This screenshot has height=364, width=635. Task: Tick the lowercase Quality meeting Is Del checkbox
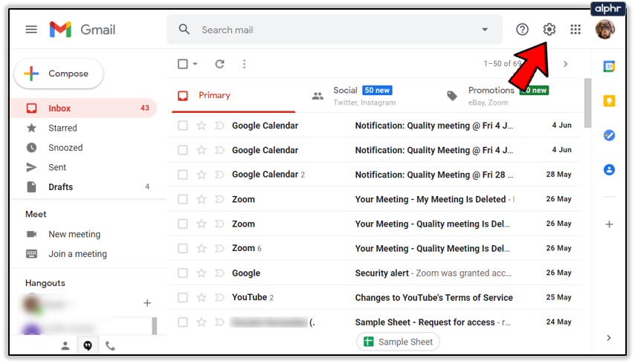183,224
